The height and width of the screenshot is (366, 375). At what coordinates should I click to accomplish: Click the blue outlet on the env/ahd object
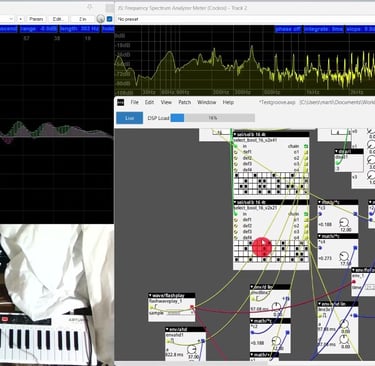pos(203,341)
